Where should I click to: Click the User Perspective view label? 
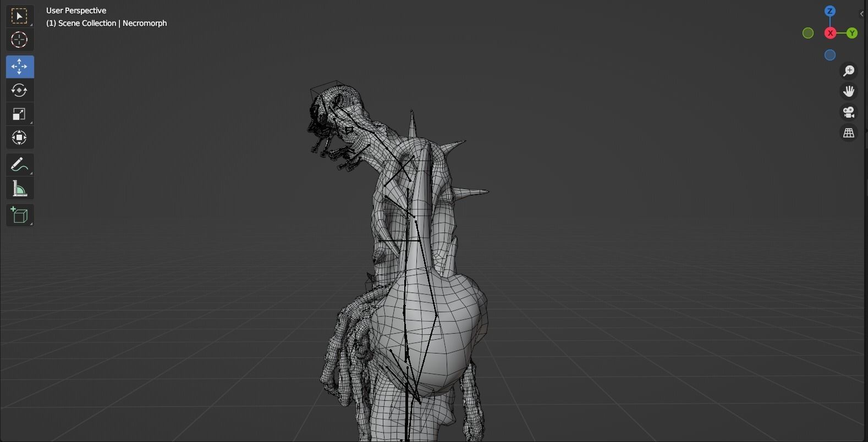76,10
